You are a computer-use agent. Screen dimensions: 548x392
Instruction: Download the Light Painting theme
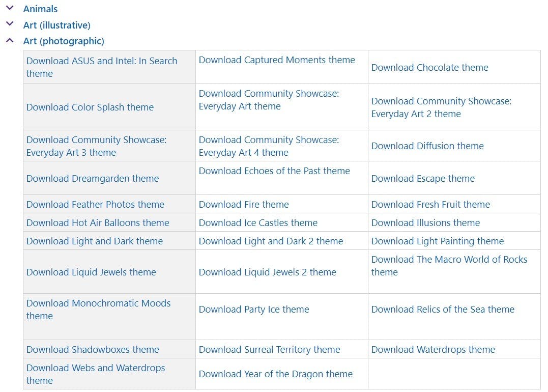click(437, 241)
